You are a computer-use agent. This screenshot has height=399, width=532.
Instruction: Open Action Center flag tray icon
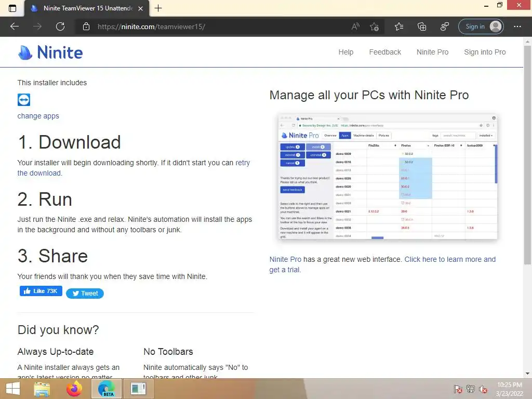click(x=458, y=389)
